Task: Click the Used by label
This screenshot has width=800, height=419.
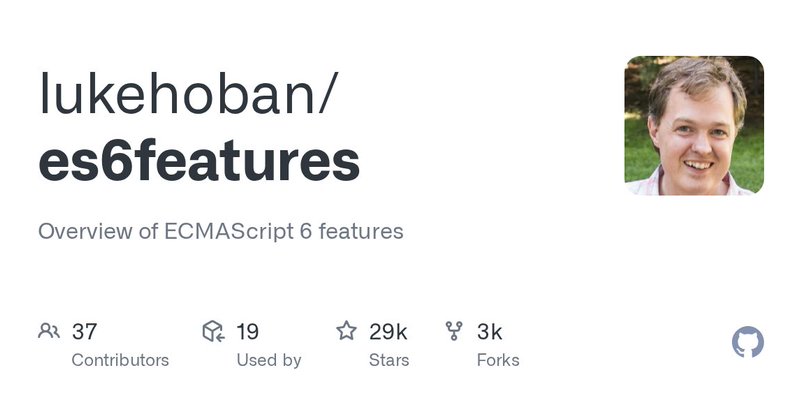Action: click(269, 360)
